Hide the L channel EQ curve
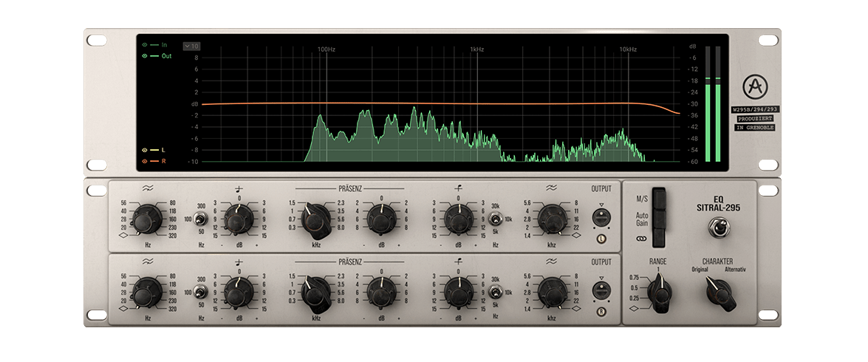 pos(145,149)
